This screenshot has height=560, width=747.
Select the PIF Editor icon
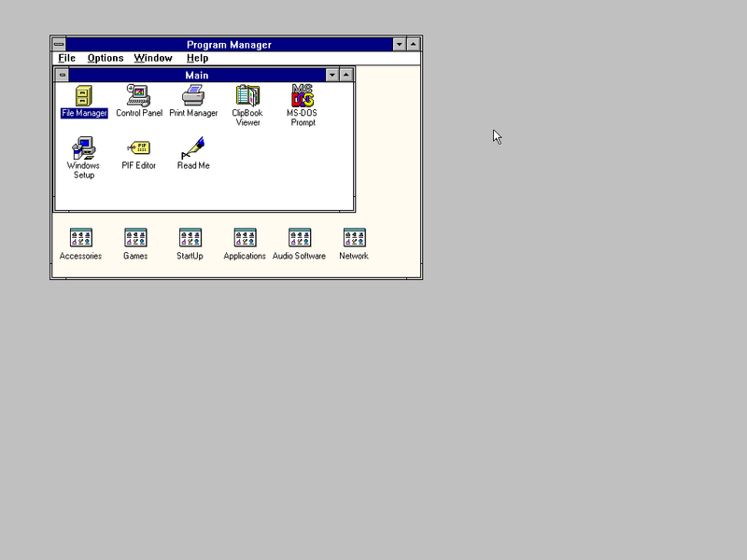[x=139, y=148]
